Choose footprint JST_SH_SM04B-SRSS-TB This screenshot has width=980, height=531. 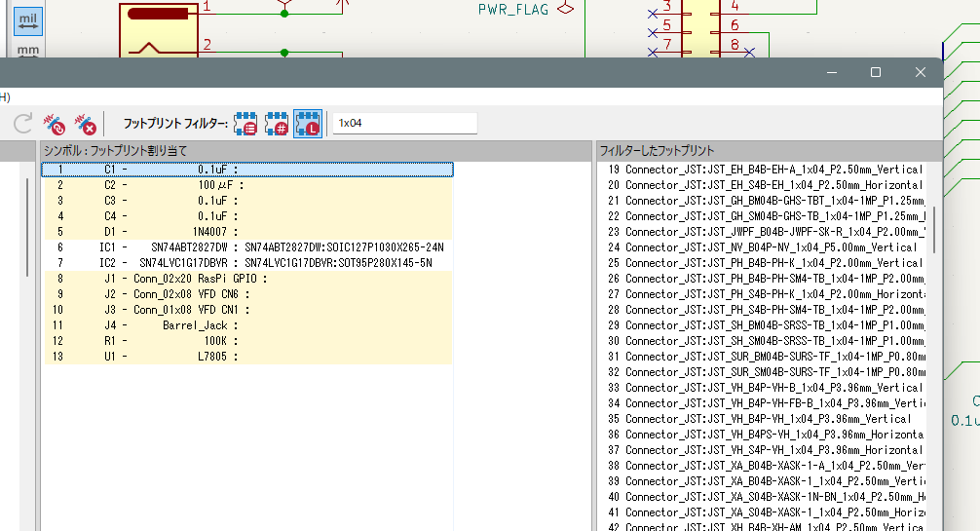tap(765, 341)
